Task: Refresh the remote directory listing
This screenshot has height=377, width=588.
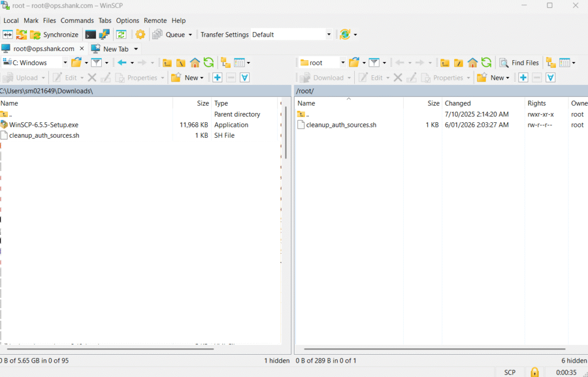Action: pyautogui.click(x=485, y=62)
